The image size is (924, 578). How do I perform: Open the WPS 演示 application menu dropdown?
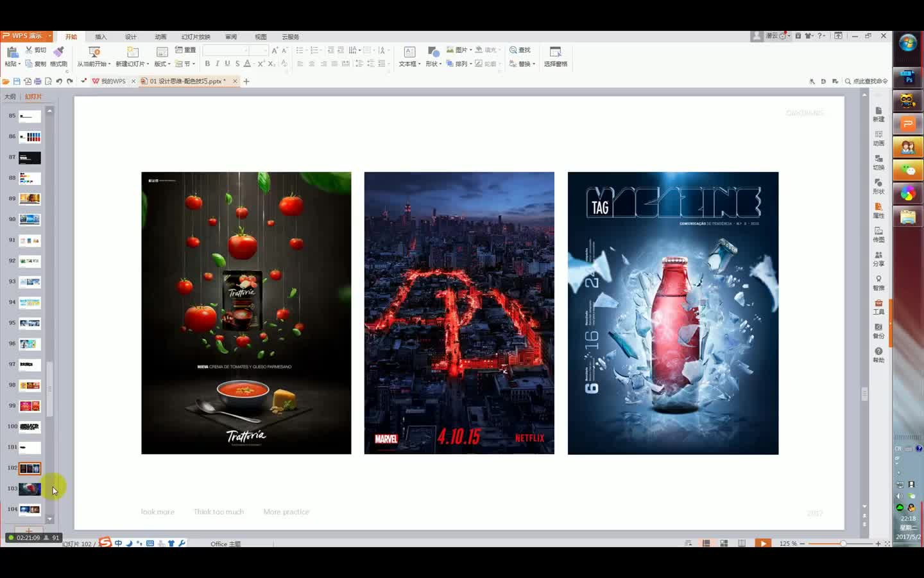coord(49,36)
